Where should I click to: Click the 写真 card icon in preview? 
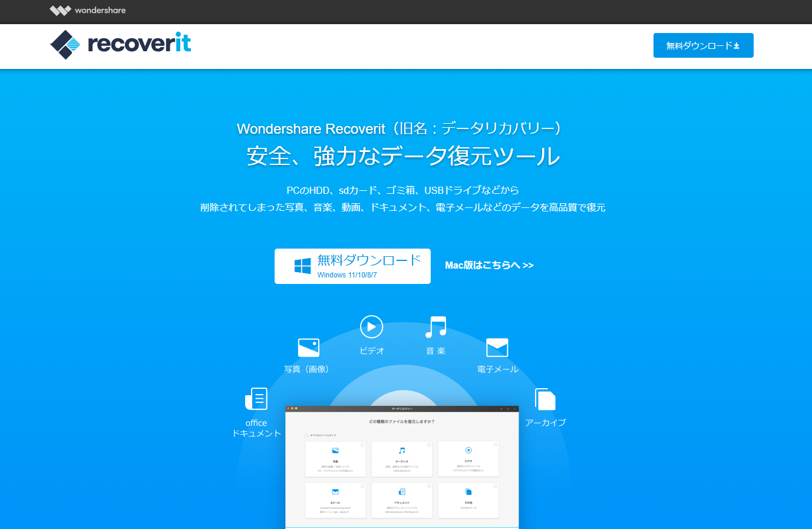[x=335, y=451]
